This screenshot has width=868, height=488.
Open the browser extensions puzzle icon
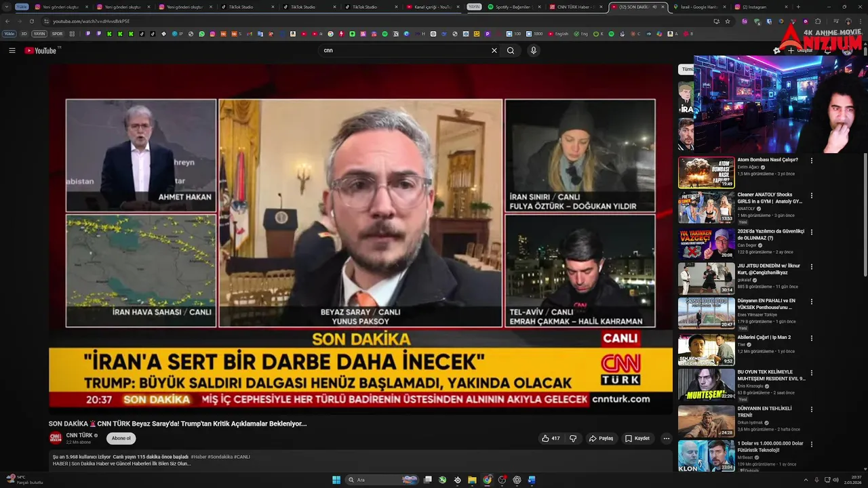tap(818, 21)
